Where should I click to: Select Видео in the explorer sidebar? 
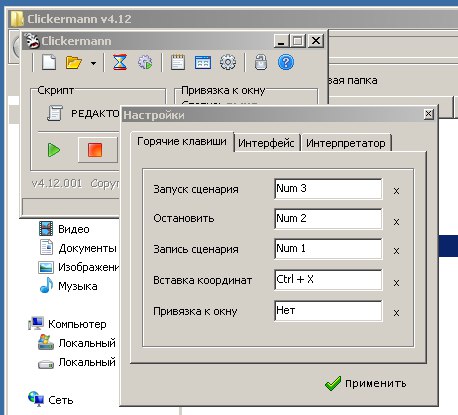coord(64,229)
